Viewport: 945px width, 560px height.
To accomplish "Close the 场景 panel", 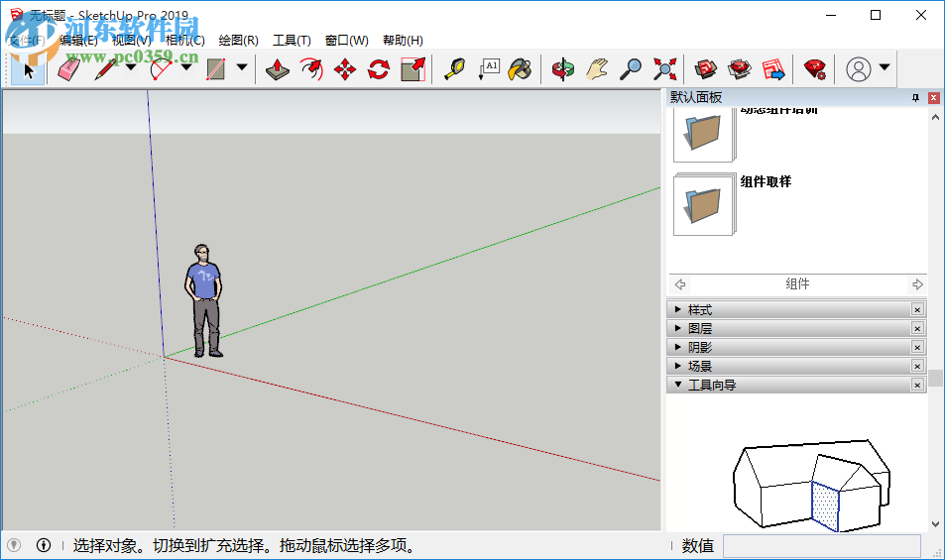I will pyautogui.click(x=917, y=366).
